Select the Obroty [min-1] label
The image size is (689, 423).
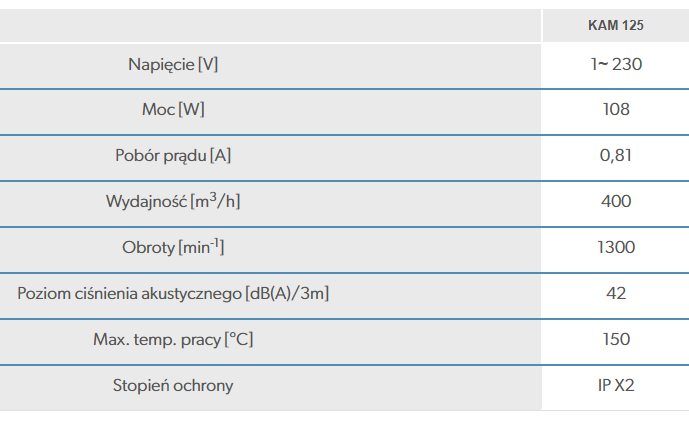(x=173, y=247)
